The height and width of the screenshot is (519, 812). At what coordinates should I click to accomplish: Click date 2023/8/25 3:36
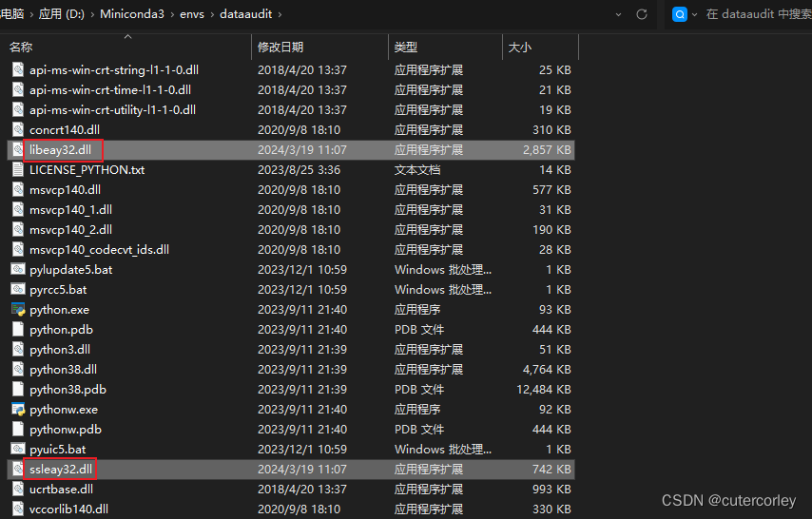pyautogui.click(x=299, y=170)
